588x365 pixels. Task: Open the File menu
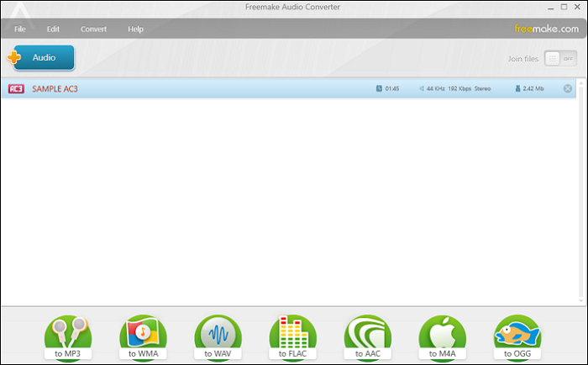coord(19,29)
